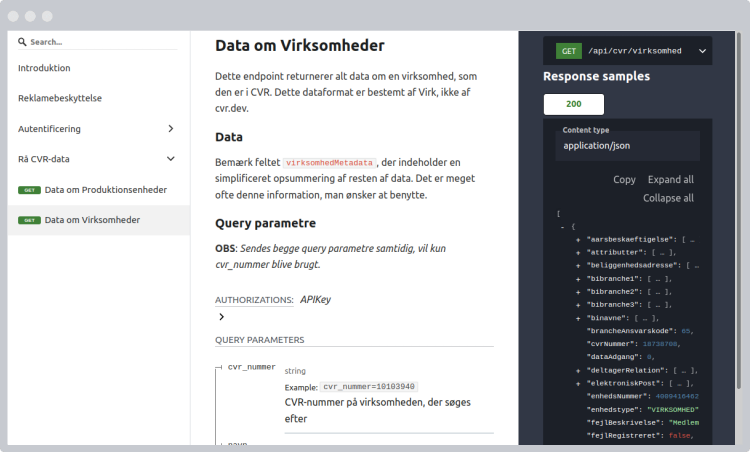The image size is (750, 453).
Task: Click the Data om Virksomheder heading
Action: click(x=300, y=45)
